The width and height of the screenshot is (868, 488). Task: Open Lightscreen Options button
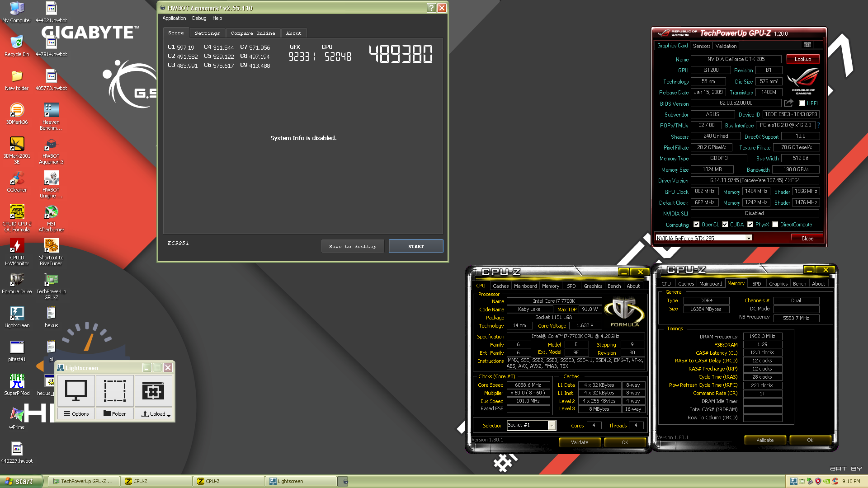[76, 413]
